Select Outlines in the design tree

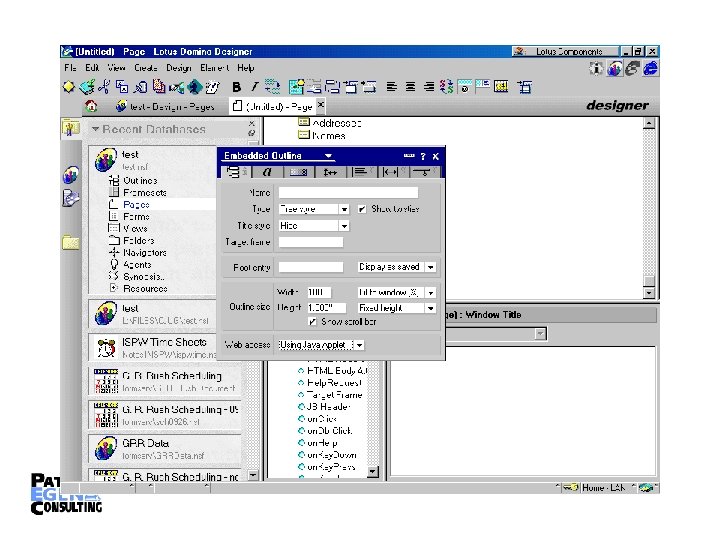point(140,181)
